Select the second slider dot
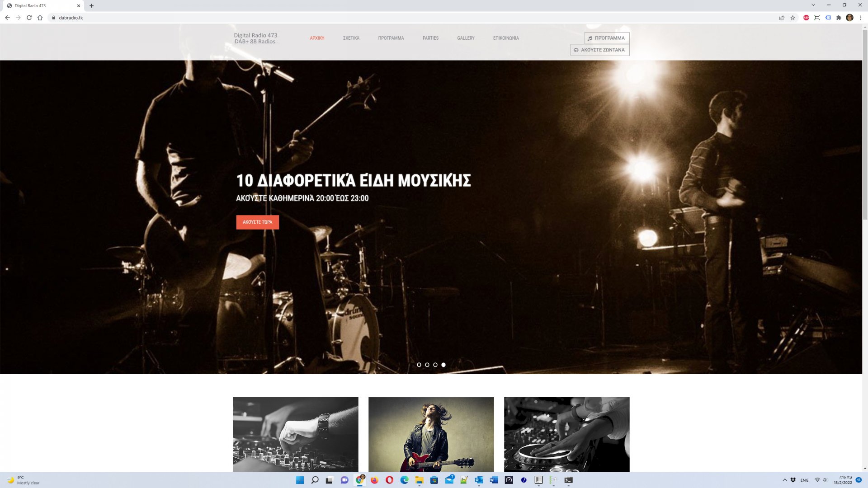Screen dimensions: 868x488 tap(427, 365)
